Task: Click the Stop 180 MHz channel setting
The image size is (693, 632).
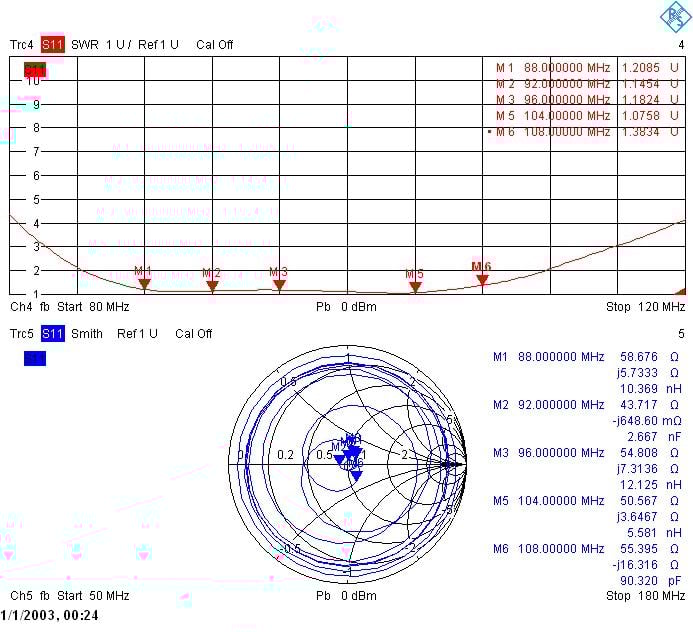Action: click(x=645, y=596)
